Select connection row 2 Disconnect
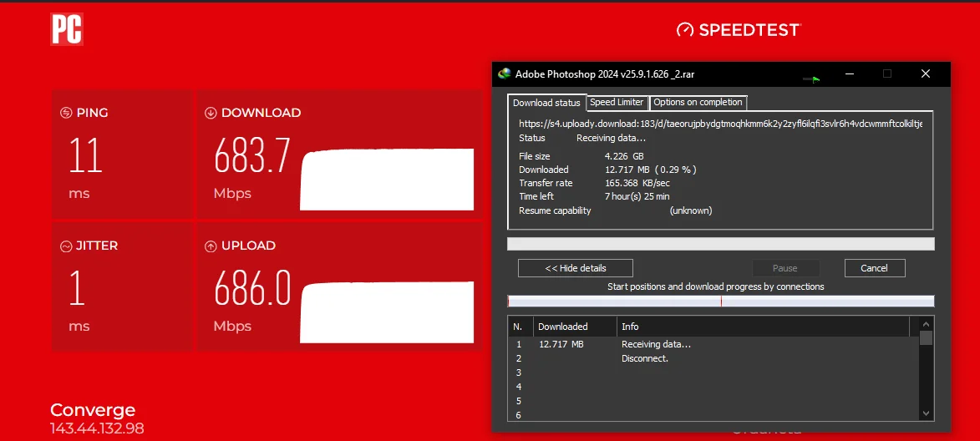This screenshot has width=980, height=441. (x=713, y=358)
